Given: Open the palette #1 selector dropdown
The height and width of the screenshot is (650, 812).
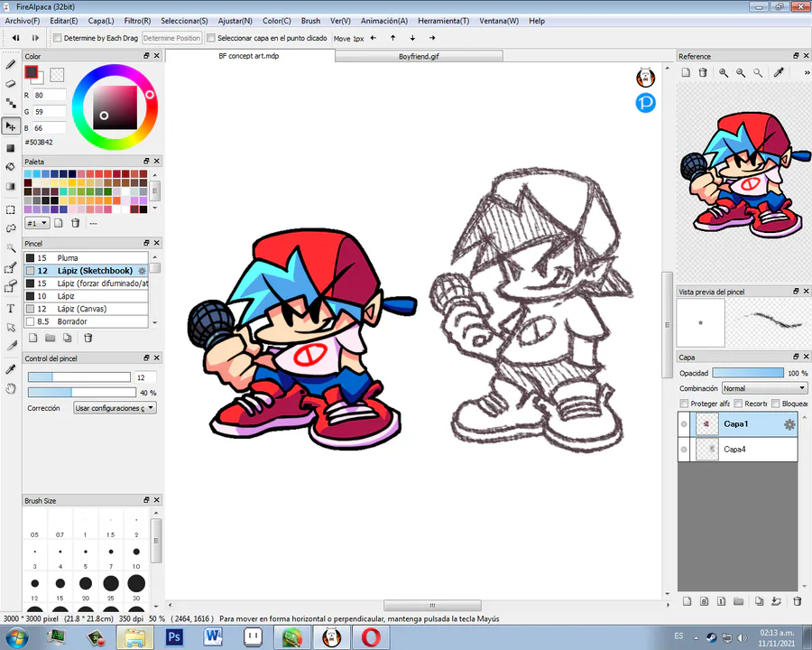Looking at the screenshot, I should coord(37,223).
